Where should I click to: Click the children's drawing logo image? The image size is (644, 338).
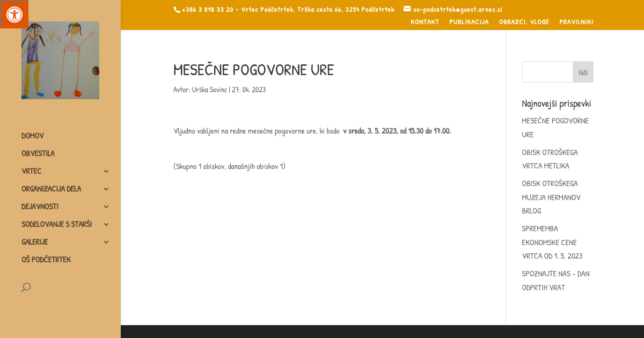tap(60, 60)
